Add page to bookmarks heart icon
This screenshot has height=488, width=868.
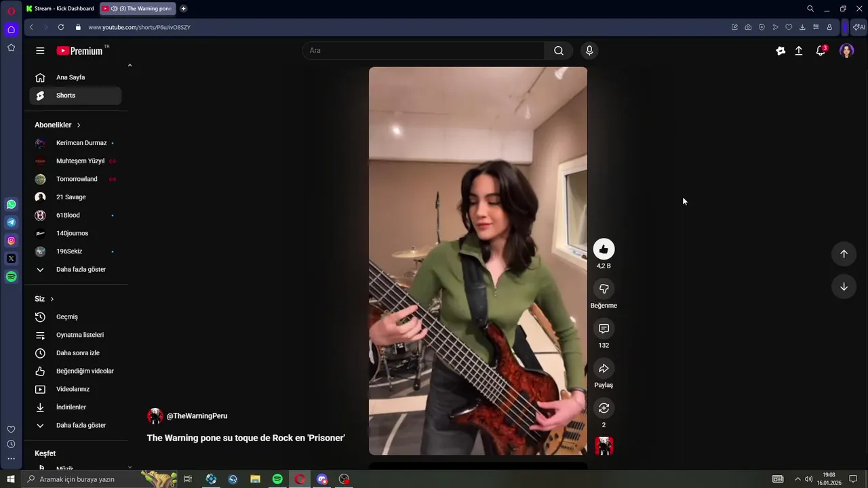click(x=789, y=27)
